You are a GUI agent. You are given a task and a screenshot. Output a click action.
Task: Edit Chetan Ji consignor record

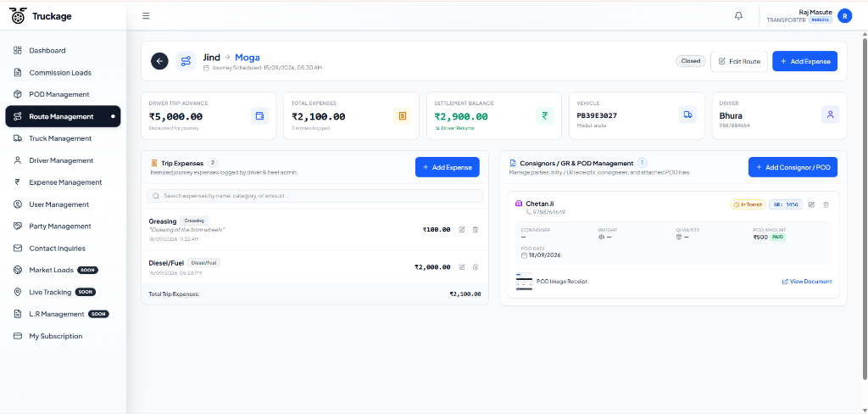811,204
